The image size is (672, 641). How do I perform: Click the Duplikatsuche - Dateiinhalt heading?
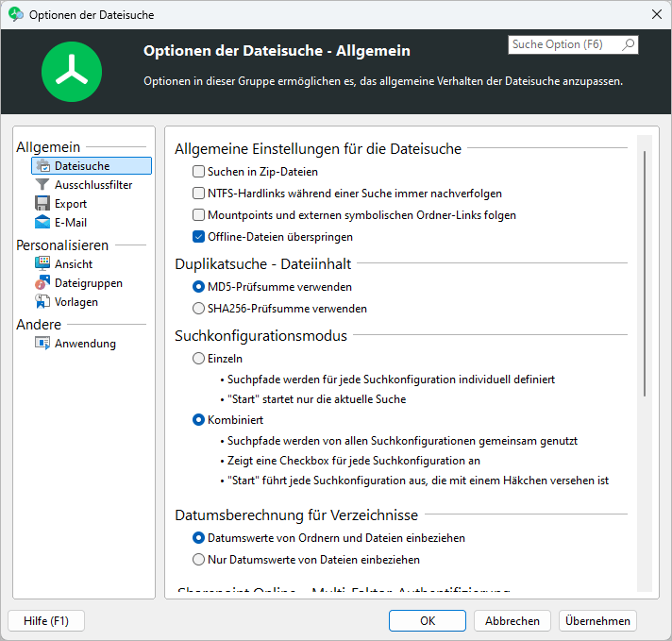pos(262,263)
